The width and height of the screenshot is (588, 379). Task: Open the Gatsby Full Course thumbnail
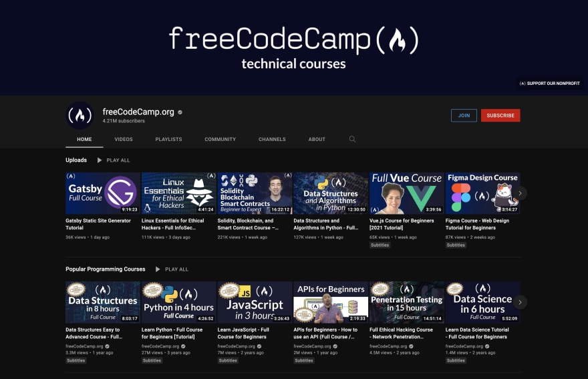[103, 193]
